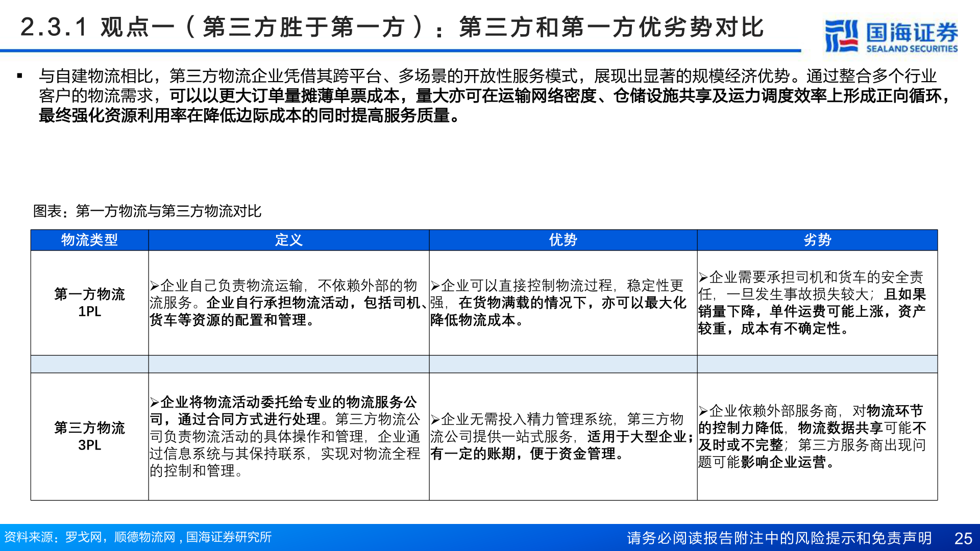Click the bullet square before the paragraph

(x=19, y=75)
